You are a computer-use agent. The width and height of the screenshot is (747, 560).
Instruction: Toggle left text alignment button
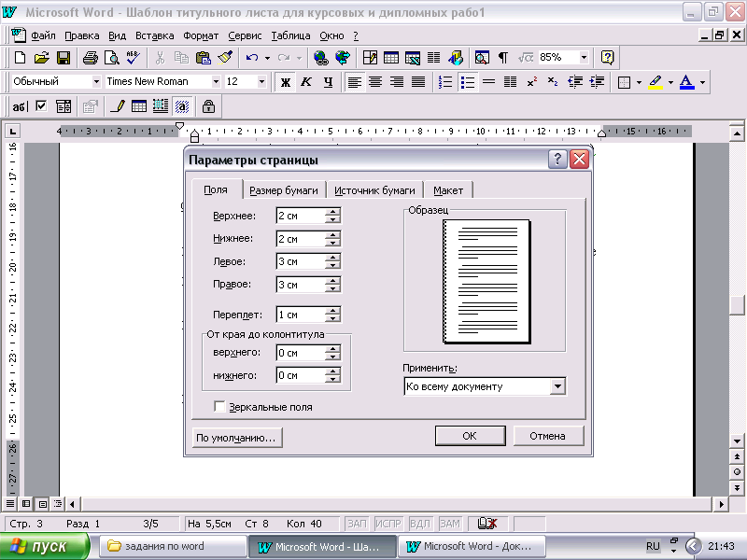(x=354, y=82)
